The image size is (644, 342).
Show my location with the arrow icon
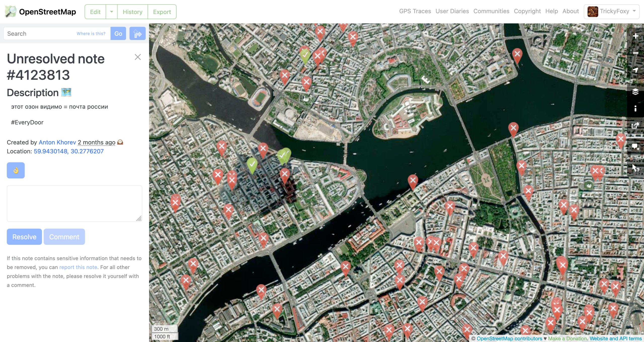(635, 70)
